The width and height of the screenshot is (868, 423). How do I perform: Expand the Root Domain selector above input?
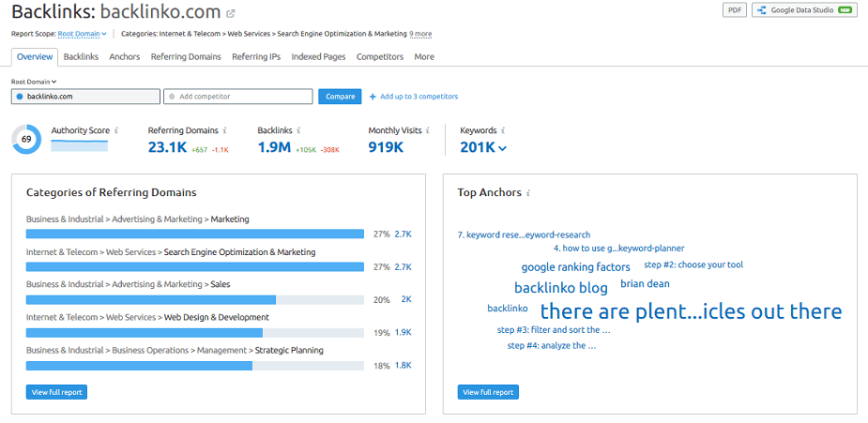pyautogui.click(x=34, y=82)
